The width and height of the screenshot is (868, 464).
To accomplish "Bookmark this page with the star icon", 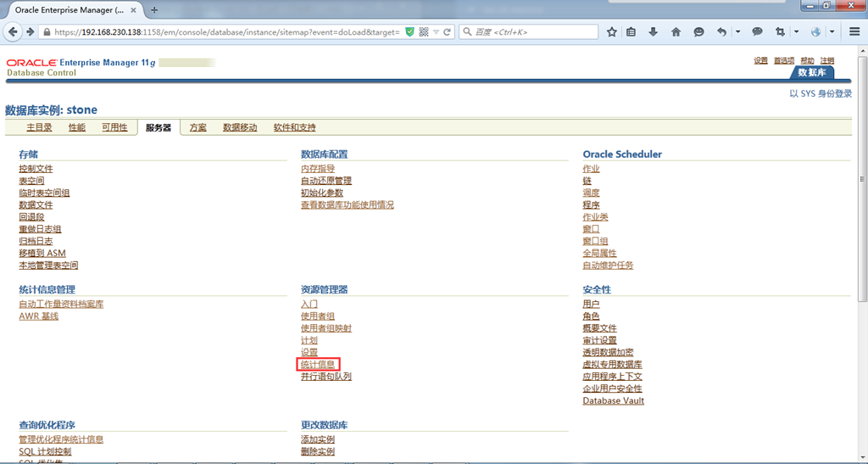I will pyautogui.click(x=611, y=32).
